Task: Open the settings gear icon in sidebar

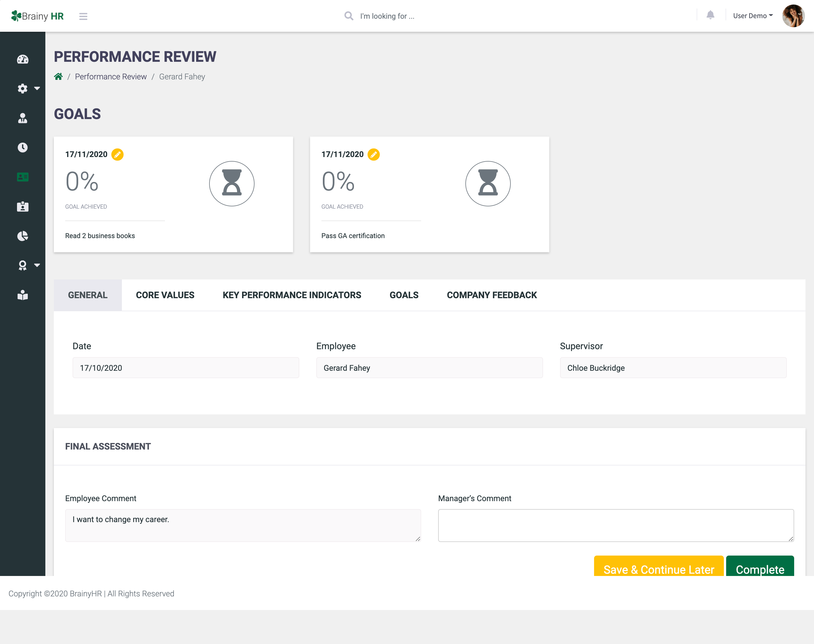Action: coord(23,89)
